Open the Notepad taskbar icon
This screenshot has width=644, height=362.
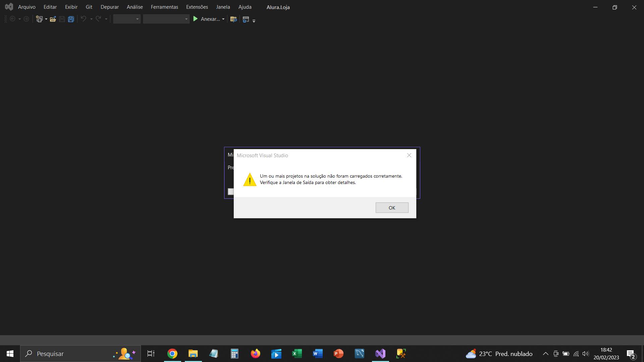214,354
